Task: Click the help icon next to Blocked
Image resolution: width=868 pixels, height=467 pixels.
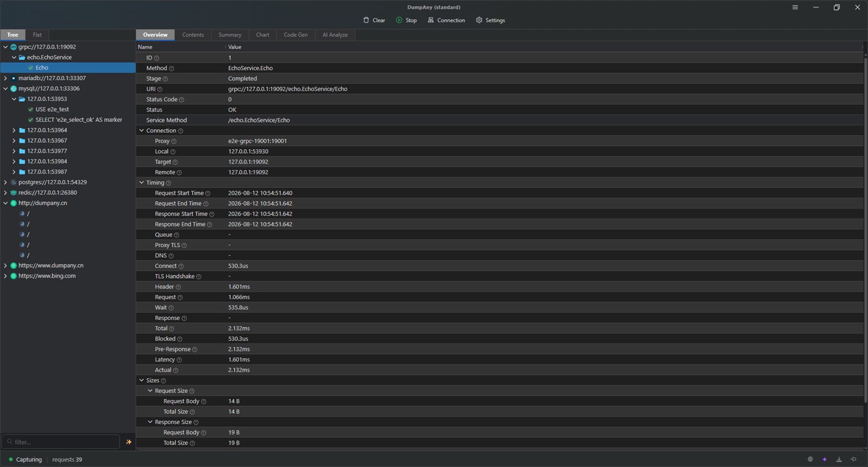Action: coord(180,339)
